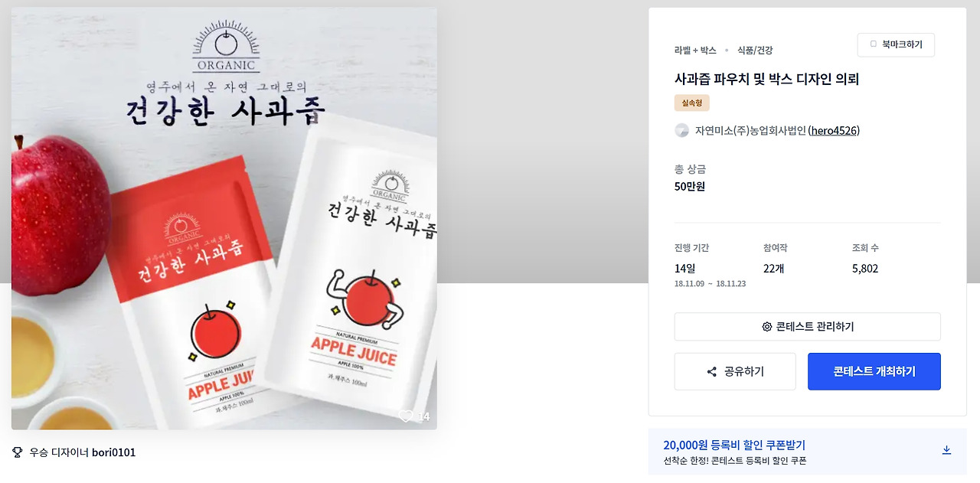Click the 20,000원 등록비 할인 쿠폰받기 banner
Screen dimensions: 980x483
point(808,452)
